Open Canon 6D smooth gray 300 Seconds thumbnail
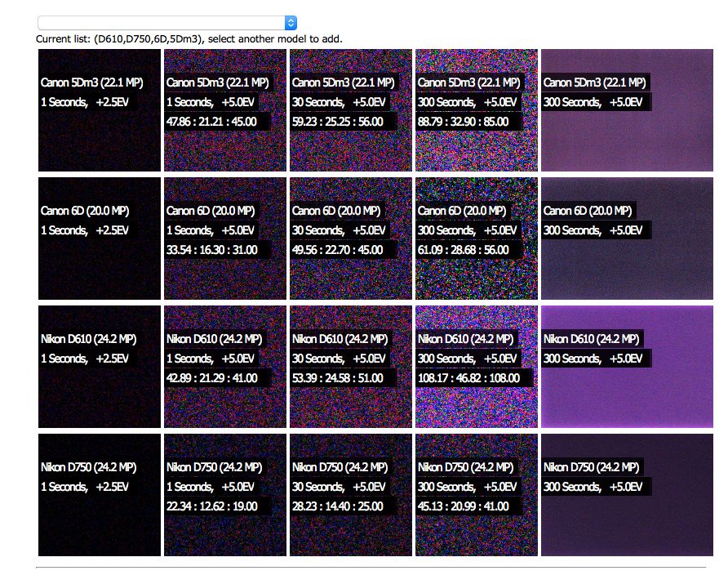 [x=628, y=238]
